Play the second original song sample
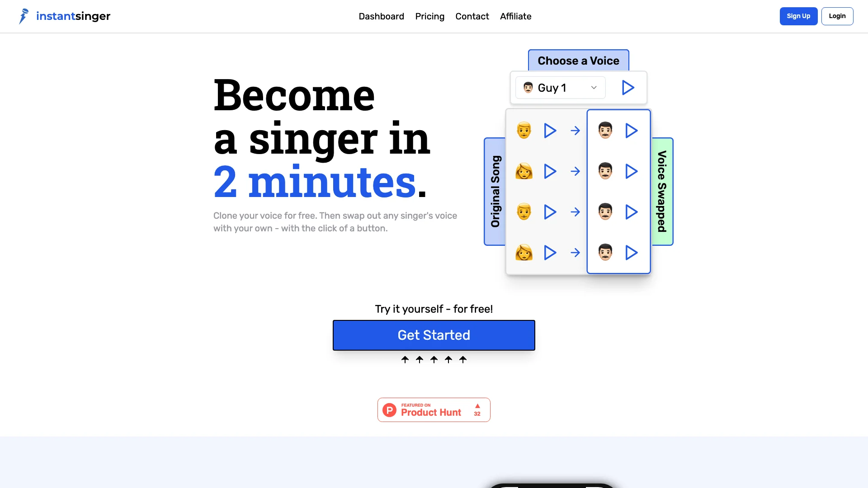The image size is (868, 488). coord(549,171)
